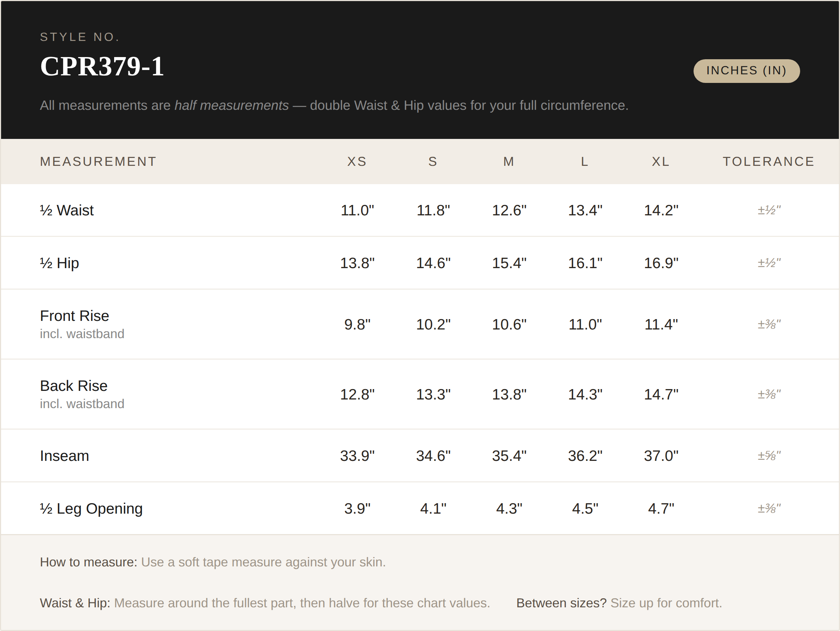
Task: Click the Inseam tolerance ±⅝"
Action: [769, 455]
